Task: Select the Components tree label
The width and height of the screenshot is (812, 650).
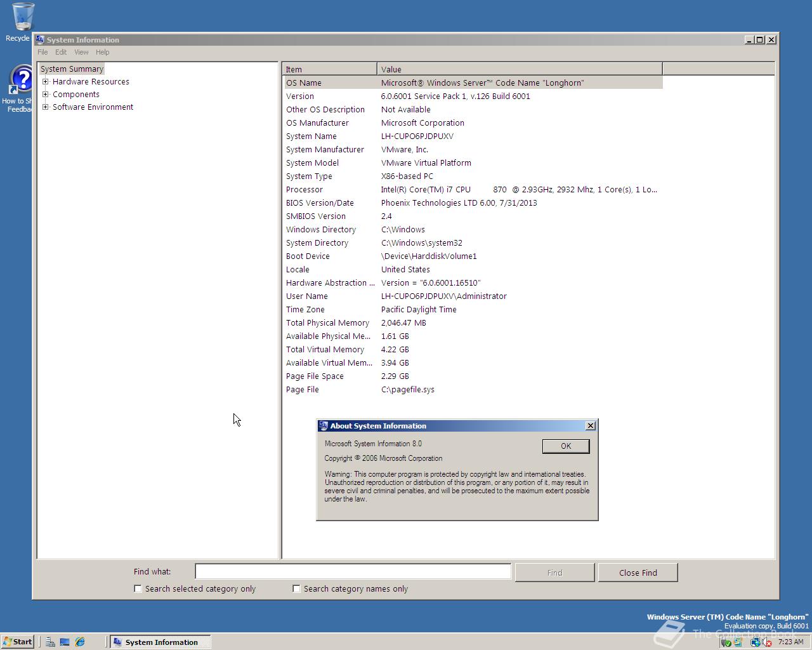Action: (x=76, y=94)
